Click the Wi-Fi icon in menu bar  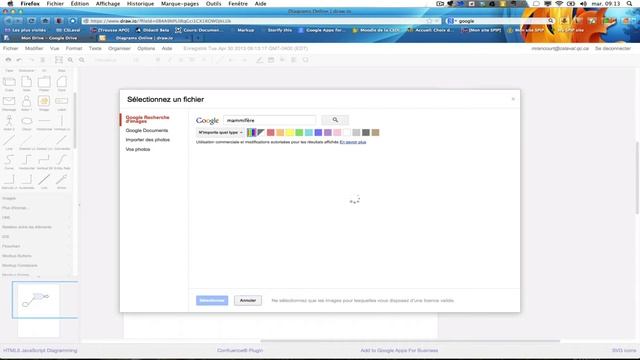pos(559,3)
